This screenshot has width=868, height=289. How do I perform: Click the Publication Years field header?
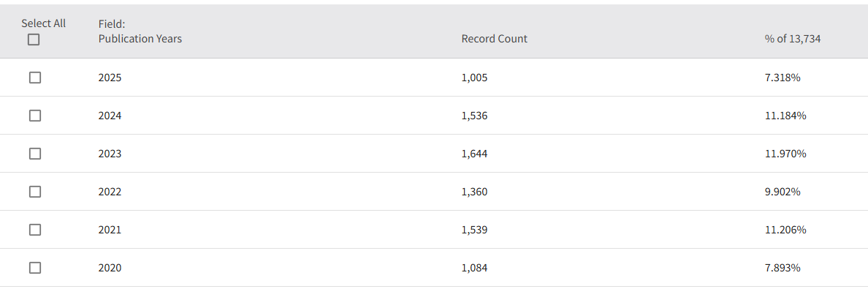tap(140, 39)
